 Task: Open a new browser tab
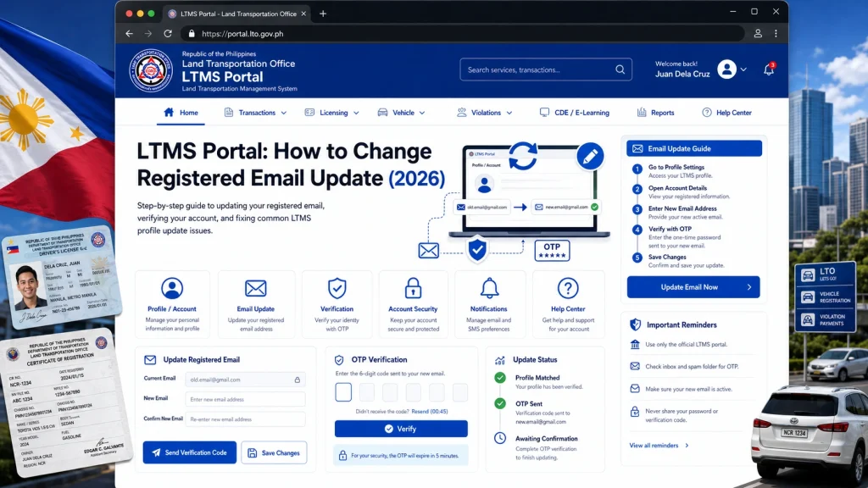pos(323,14)
